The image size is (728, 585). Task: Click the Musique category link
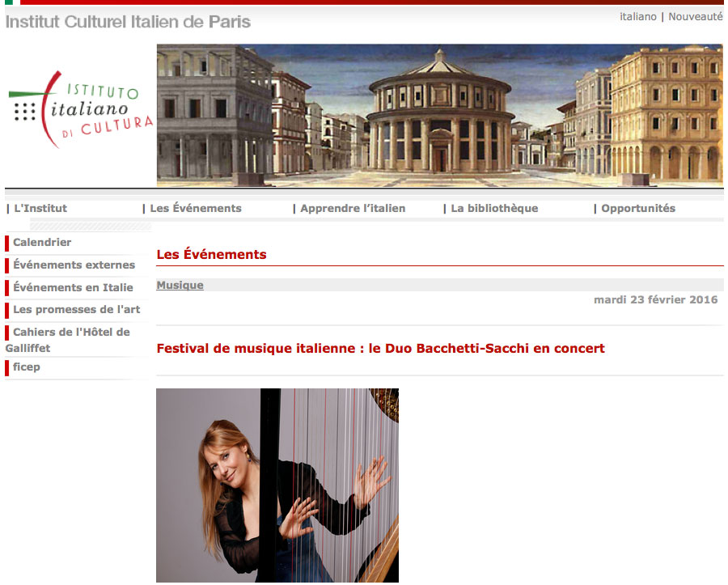tap(180, 285)
